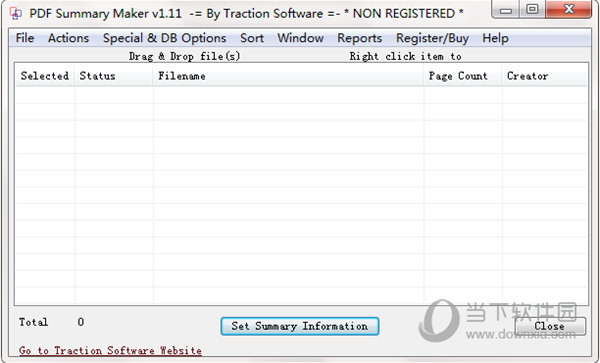The width and height of the screenshot is (600, 363).
Task: Click the PDF Summary Maker title bar icon
Action: [x=16, y=14]
